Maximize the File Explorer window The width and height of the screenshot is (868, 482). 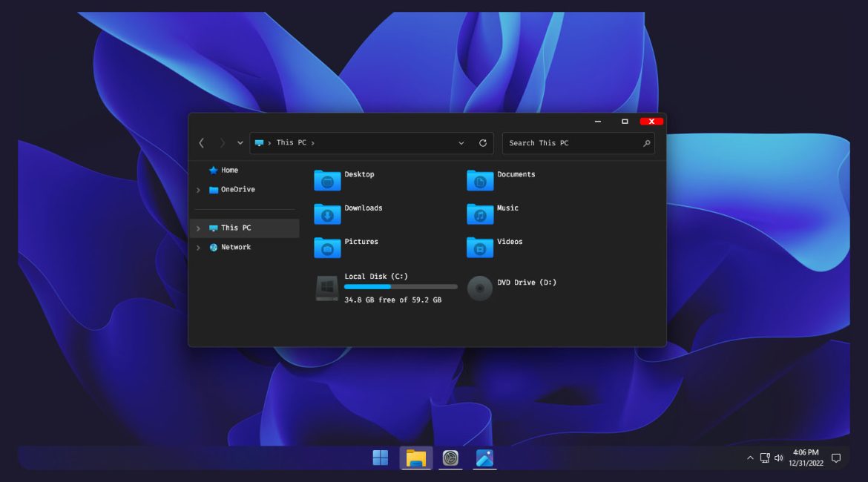[625, 121]
